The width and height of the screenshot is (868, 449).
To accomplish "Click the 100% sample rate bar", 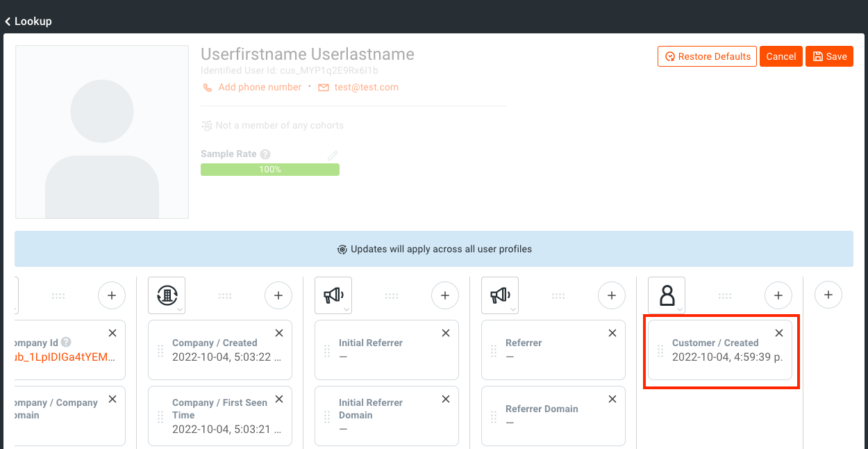I will [269, 170].
